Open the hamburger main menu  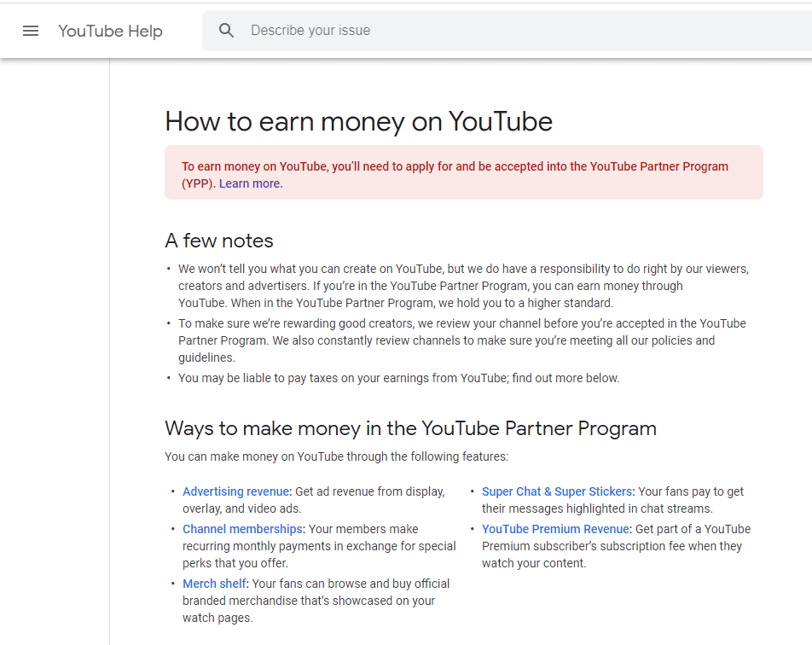coord(31,31)
